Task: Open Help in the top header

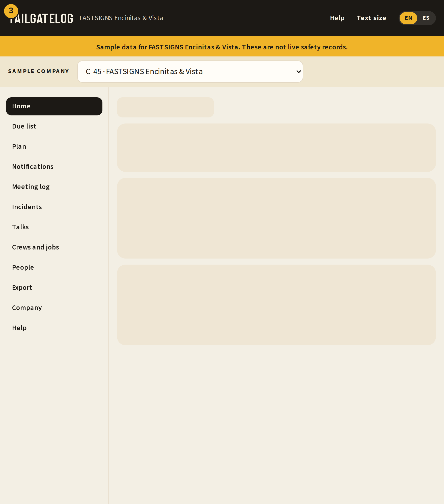Action: tap(337, 18)
